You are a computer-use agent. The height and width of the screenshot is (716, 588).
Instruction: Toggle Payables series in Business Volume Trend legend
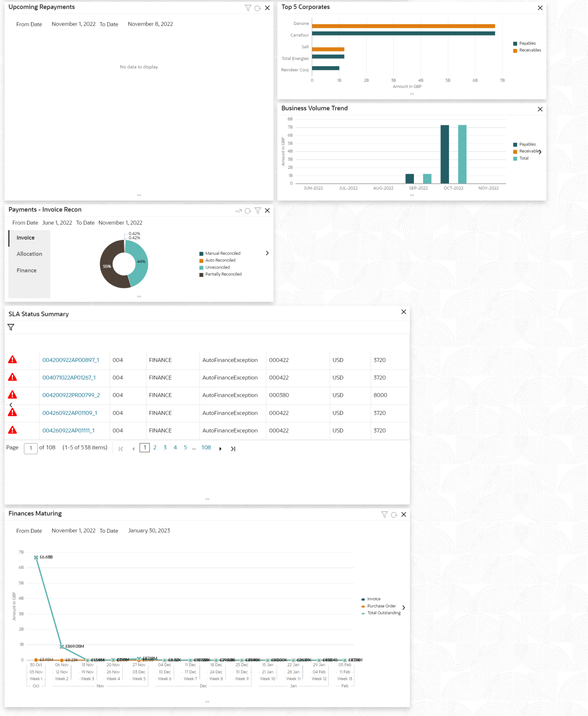click(x=524, y=144)
